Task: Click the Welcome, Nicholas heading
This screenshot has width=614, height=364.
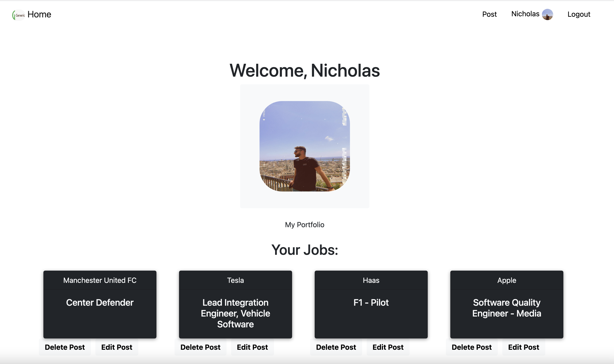Action: pyautogui.click(x=305, y=71)
